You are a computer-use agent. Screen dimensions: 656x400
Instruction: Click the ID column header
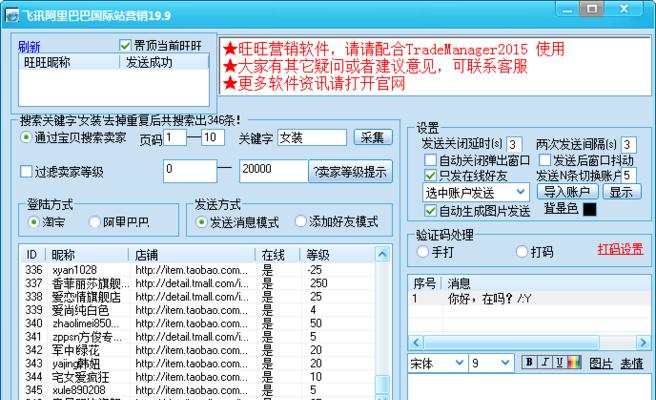[33, 254]
